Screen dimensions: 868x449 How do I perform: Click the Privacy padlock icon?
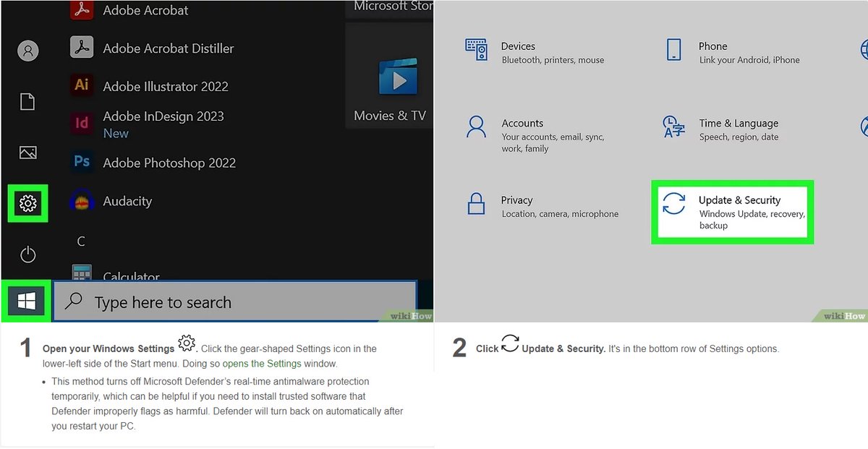tap(476, 204)
